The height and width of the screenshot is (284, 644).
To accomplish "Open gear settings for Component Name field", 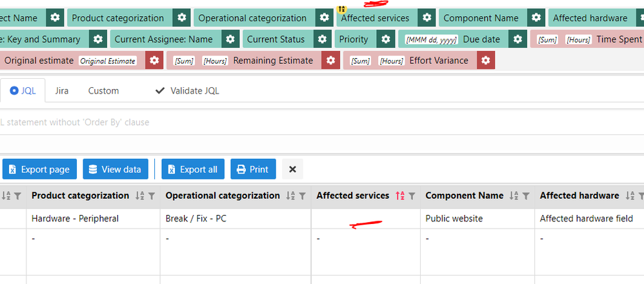I will tap(536, 18).
